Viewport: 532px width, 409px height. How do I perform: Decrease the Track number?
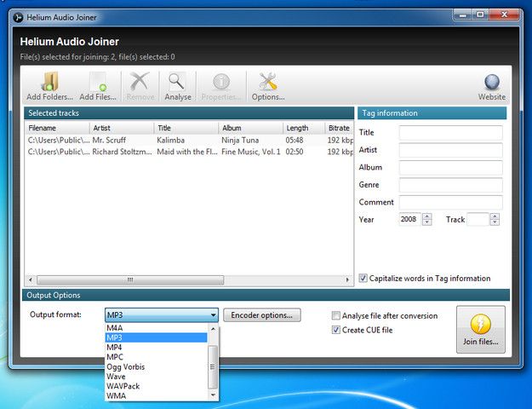(x=495, y=222)
